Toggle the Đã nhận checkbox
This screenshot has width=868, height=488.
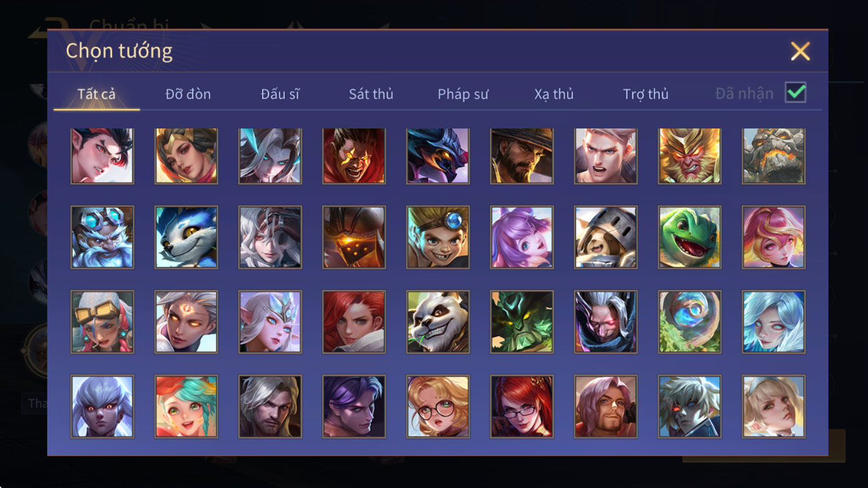tap(795, 93)
